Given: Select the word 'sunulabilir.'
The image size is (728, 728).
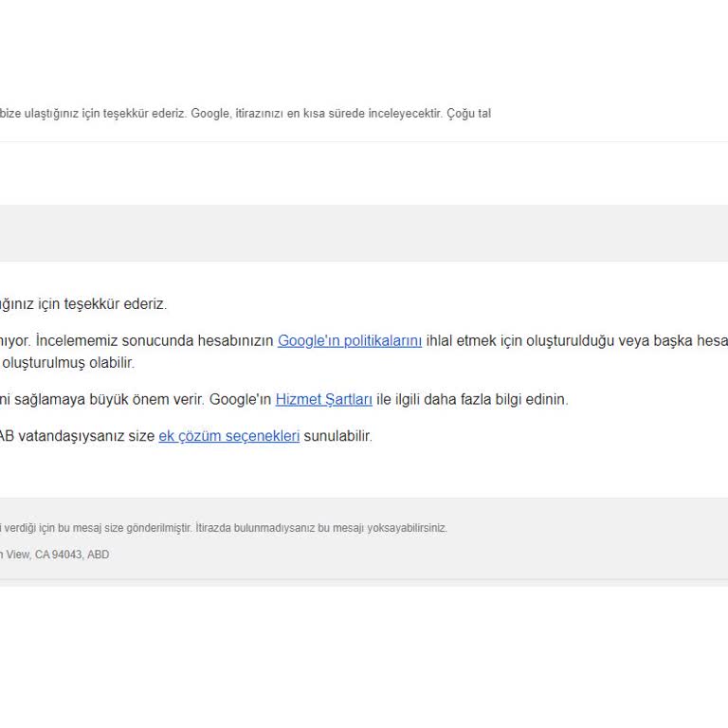Looking at the screenshot, I should [338, 436].
